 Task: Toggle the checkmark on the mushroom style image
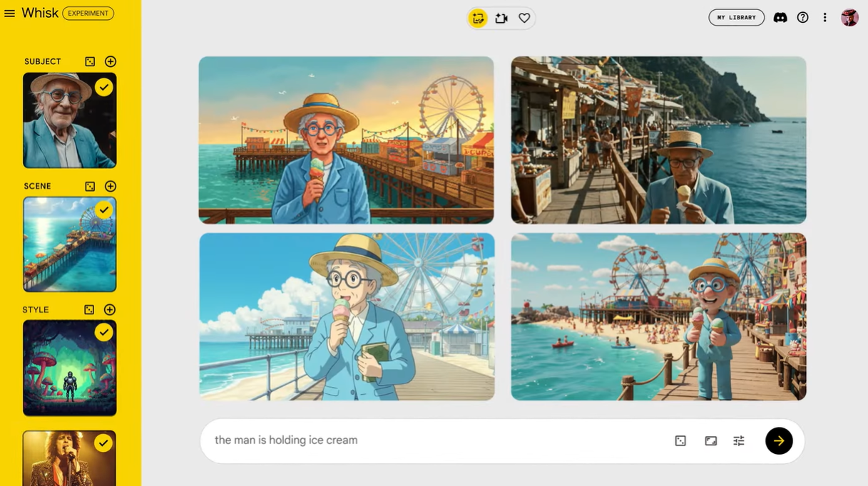(104, 332)
